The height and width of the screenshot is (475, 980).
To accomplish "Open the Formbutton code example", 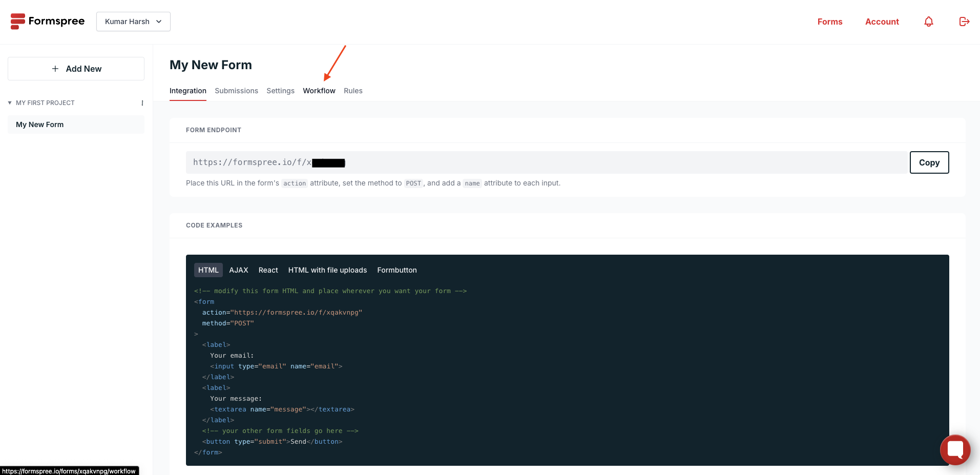I will pos(397,270).
